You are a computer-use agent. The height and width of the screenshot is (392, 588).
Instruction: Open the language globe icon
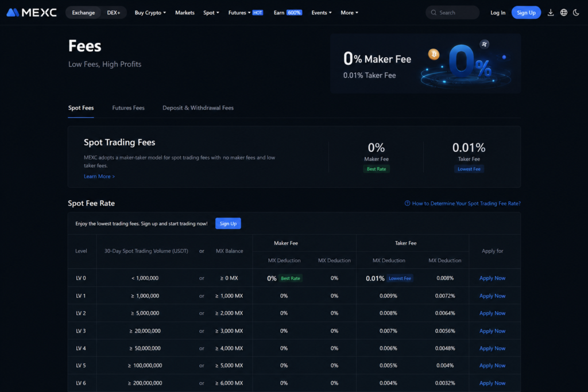coord(564,13)
